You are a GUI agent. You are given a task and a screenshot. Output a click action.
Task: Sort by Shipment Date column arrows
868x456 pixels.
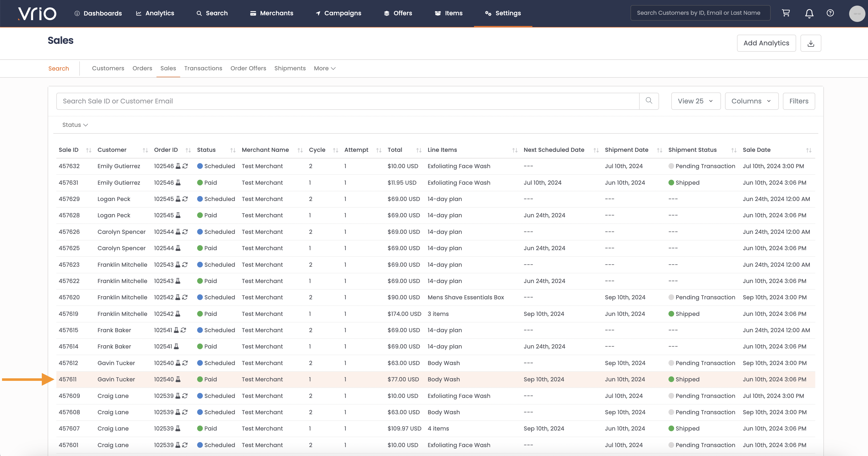tap(660, 150)
